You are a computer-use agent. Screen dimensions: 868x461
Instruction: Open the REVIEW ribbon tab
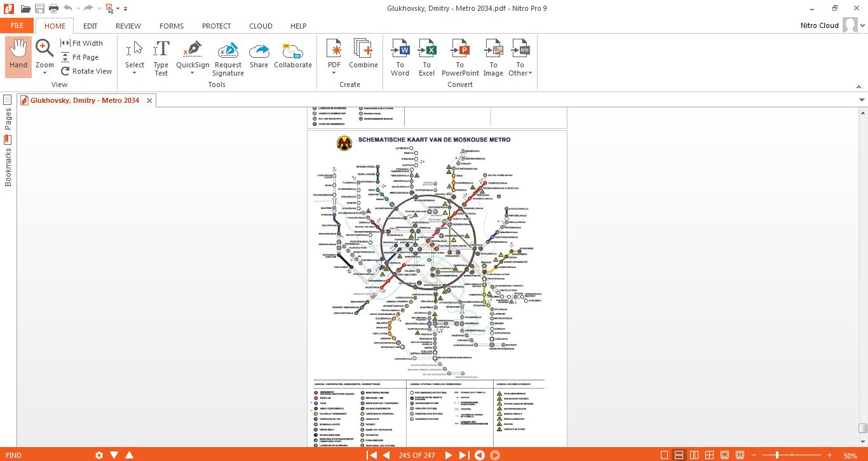128,26
